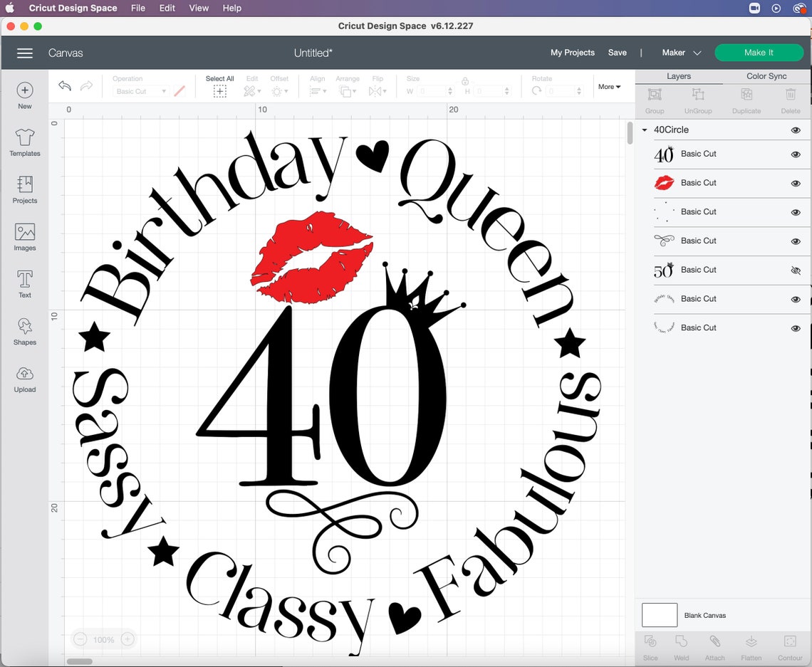The height and width of the screenshot is (667, 812).
Task: Switch to the Color Sync tab
Action: click(766, 76)
